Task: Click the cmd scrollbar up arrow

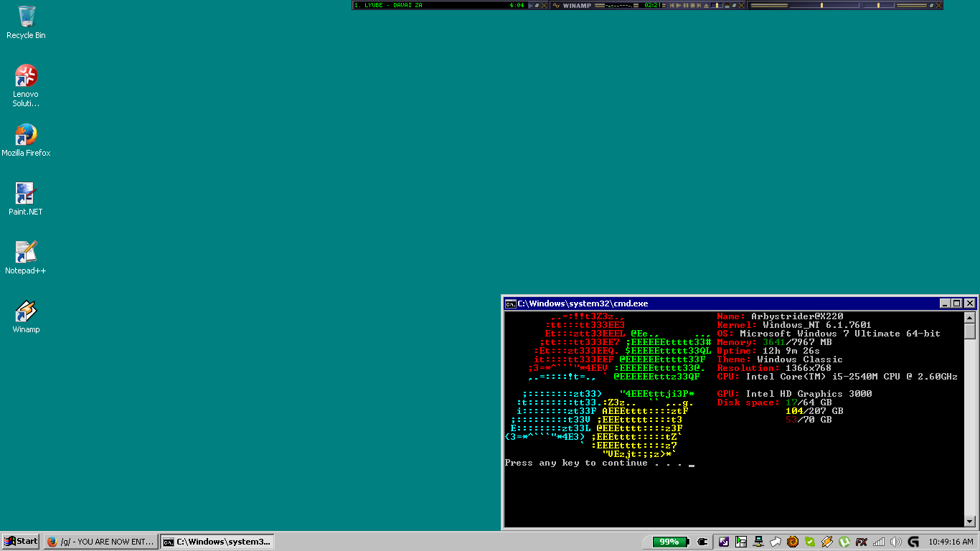Action: point(970,317)
